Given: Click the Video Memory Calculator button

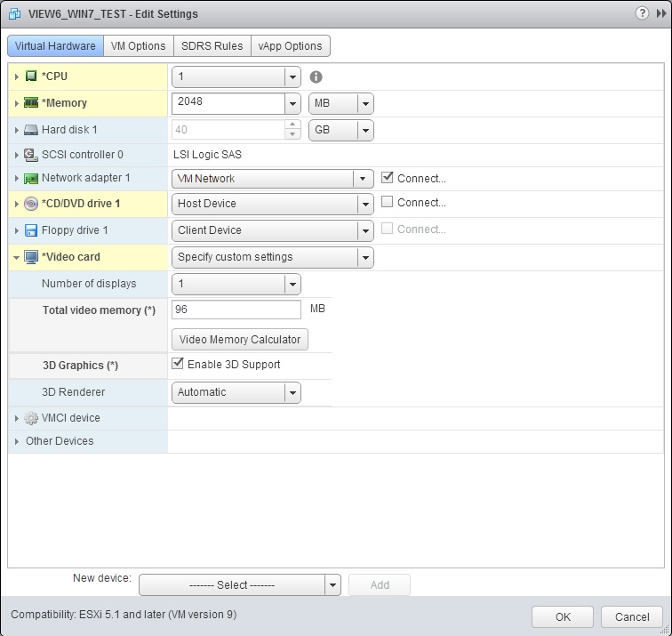Looking at the screenshot, I should [240, 340].
